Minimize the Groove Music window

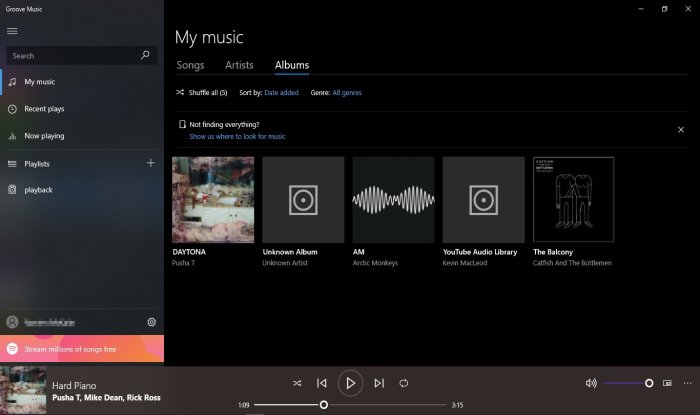(x=641, y=9)
